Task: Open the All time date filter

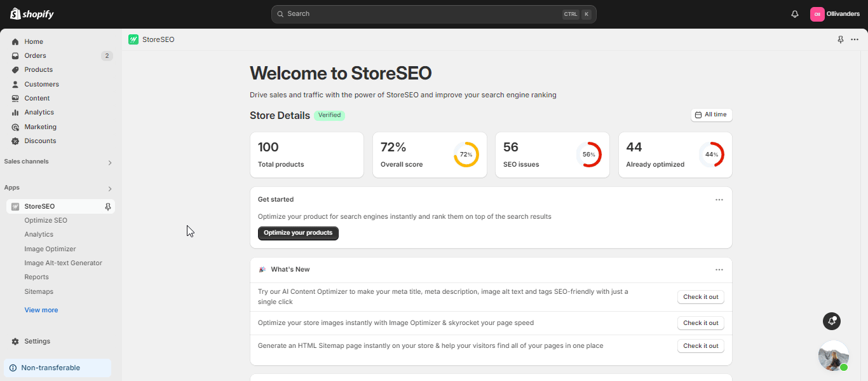Action: click(712, 115)
